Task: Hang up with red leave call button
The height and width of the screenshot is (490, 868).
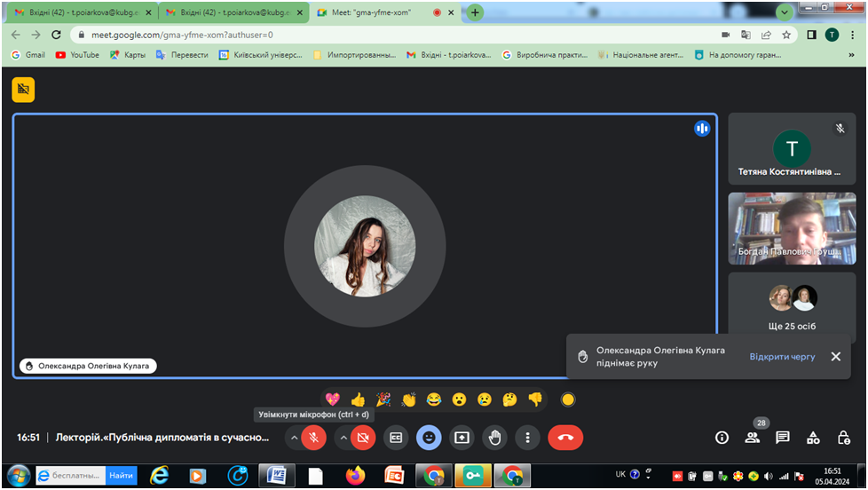Action: (565, 437)
